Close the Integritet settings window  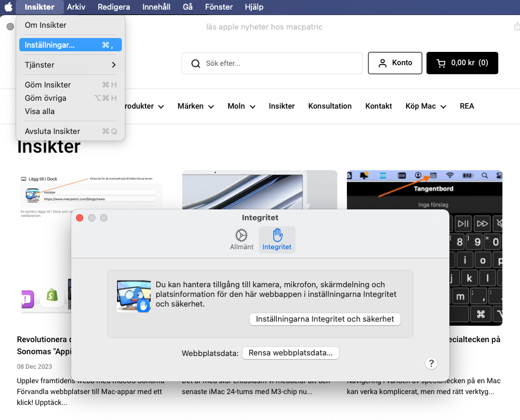[80, 218]
